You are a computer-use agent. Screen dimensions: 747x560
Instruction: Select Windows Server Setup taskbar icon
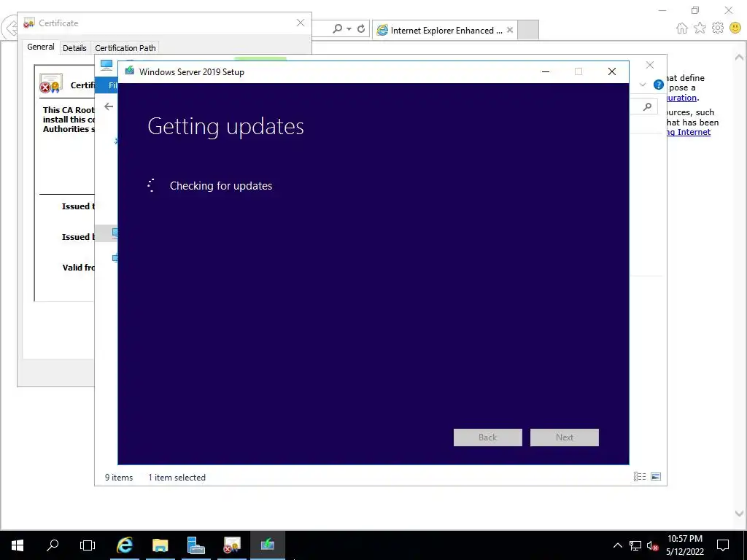267,545
